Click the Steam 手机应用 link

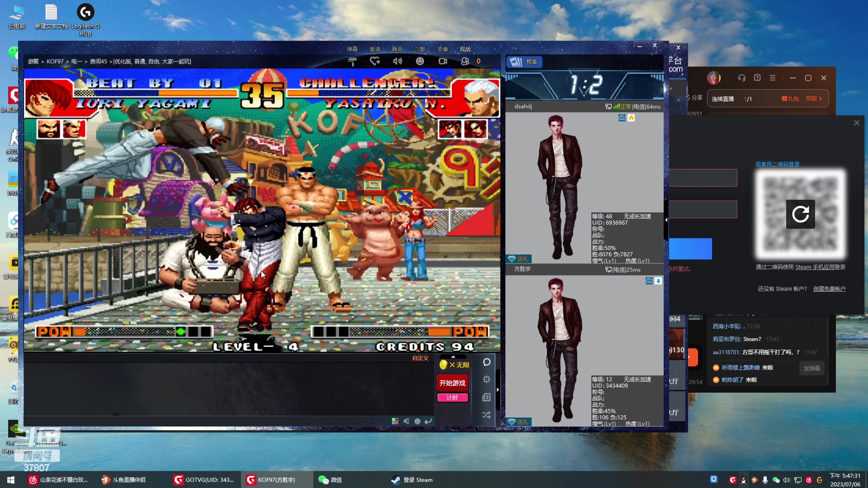click(821, 267)
